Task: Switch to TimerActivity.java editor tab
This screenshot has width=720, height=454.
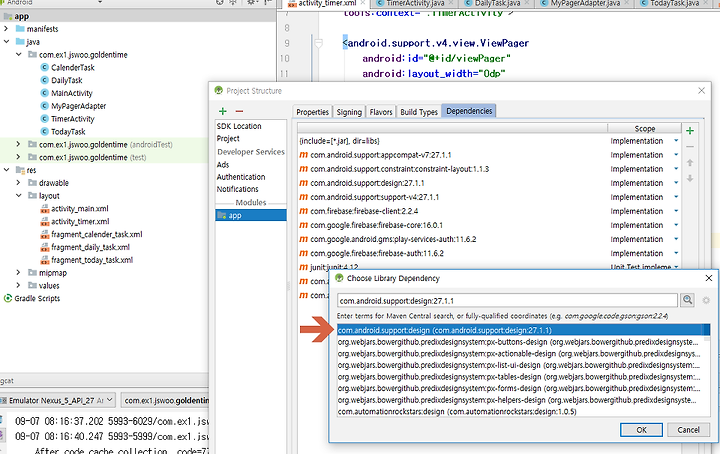Action: point(415,4)
